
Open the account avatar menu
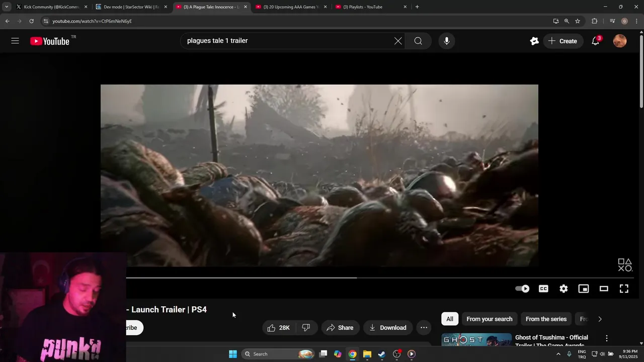(x=620, y=41)
